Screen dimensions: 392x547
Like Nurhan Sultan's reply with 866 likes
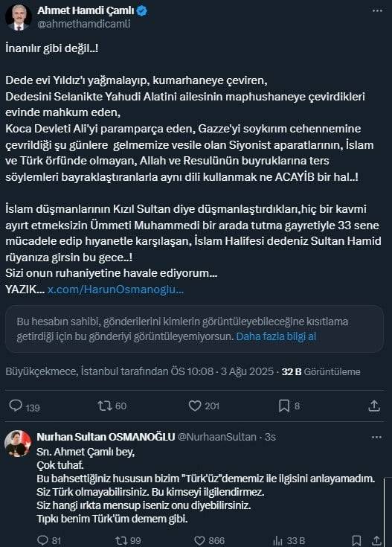tap(199, 540)
